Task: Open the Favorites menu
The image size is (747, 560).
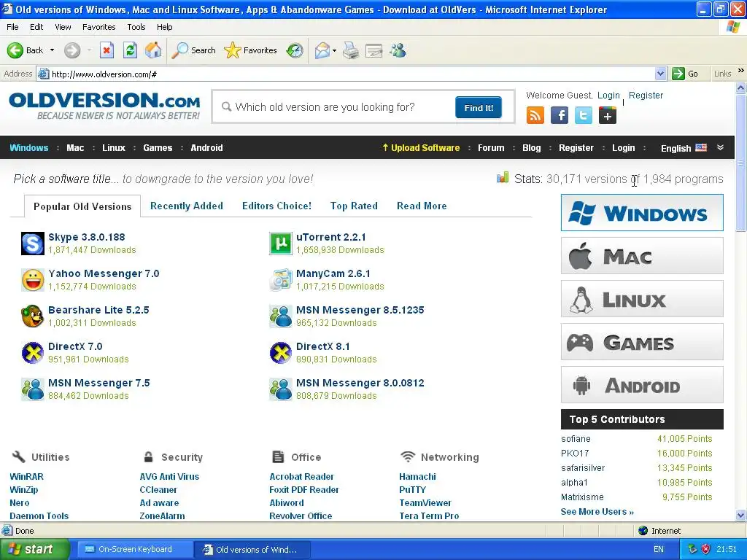Action: (x=98, y=27)
